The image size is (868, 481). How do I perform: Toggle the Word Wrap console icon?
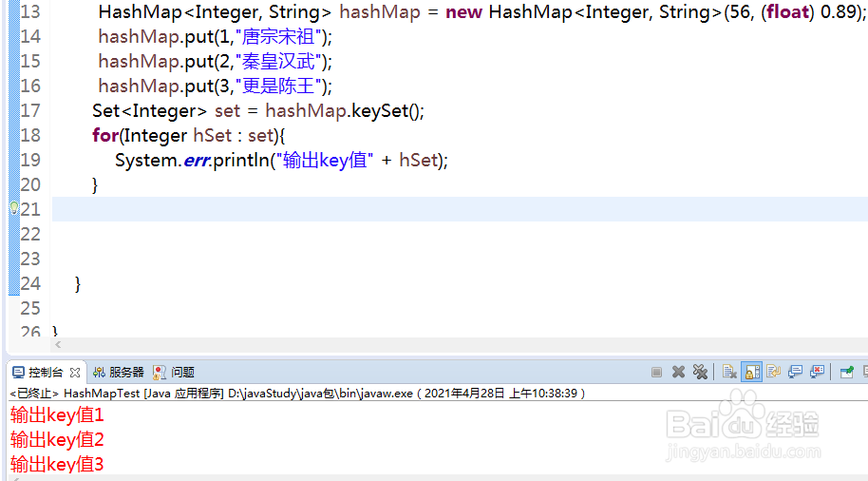click(773, 372)
